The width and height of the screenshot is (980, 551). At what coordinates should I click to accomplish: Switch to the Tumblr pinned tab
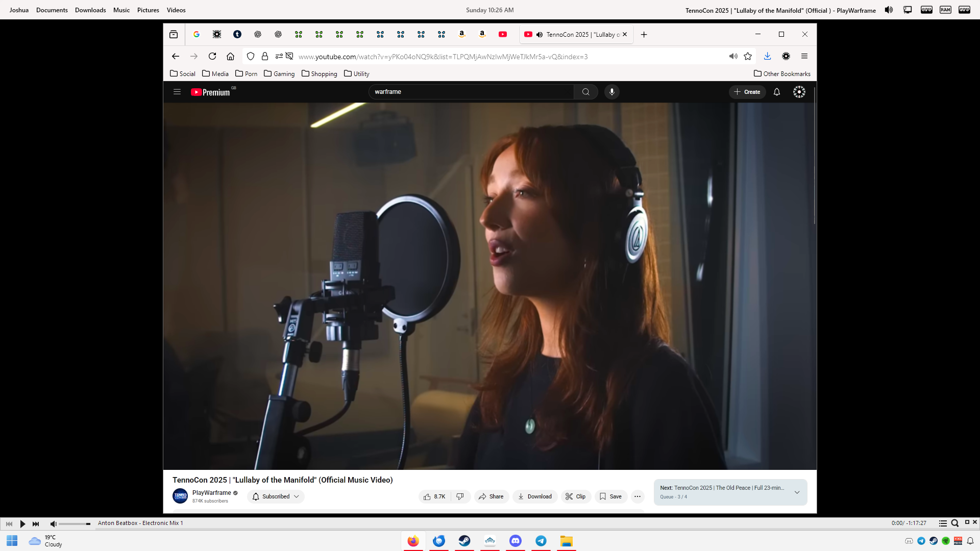coord(237,34)
